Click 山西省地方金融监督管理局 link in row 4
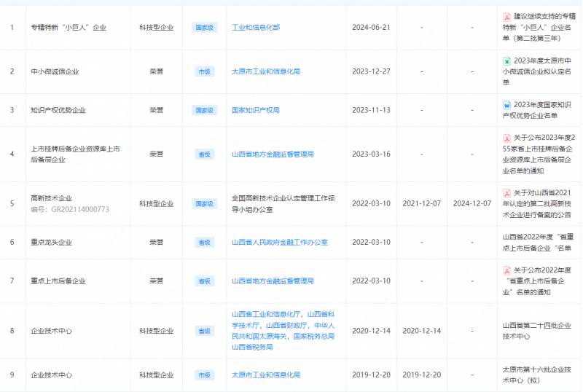This screenshot has width=583, height=392. point(272,154)
